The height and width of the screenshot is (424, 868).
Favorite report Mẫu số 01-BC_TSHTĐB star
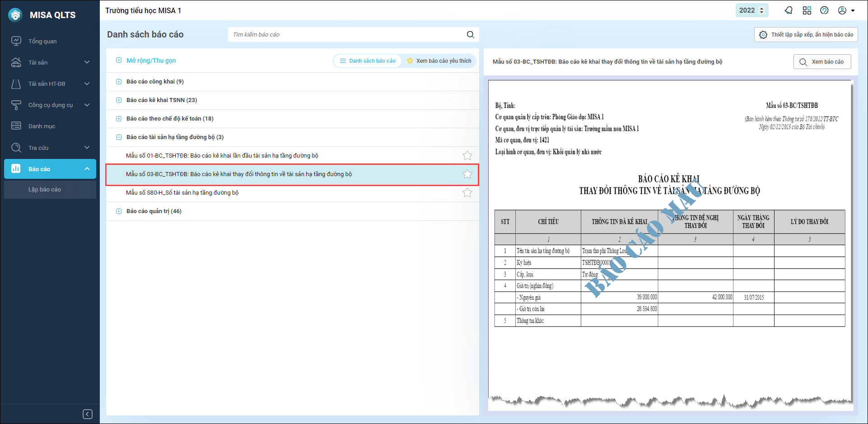coord(467,156)
